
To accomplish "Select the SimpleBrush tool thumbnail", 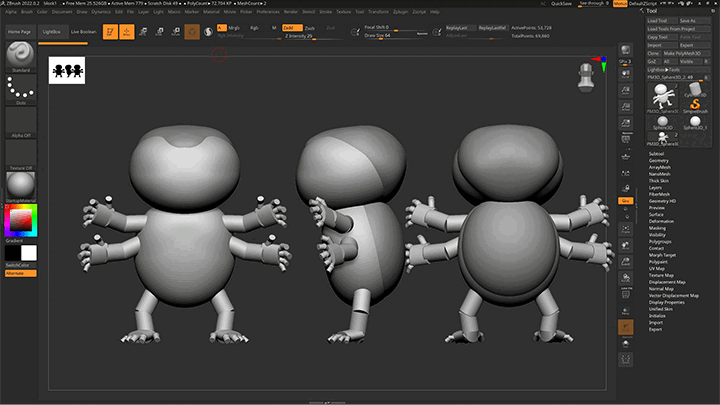I will coord(695,104).
